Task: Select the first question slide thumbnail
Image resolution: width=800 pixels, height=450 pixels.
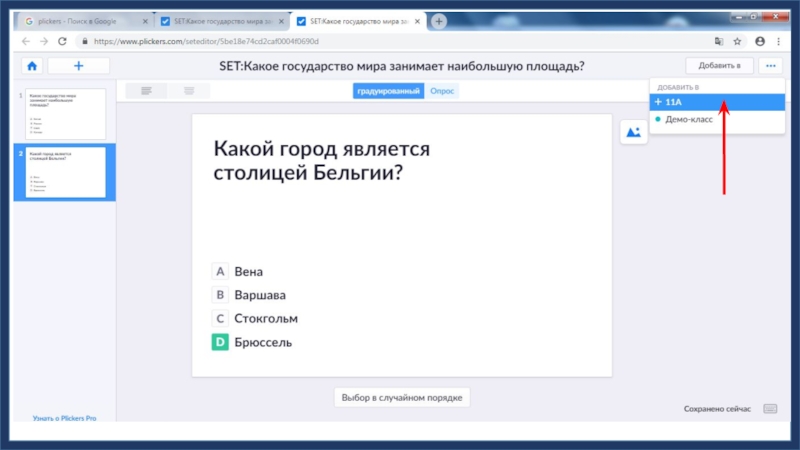Action: click(x=64, y=113)
